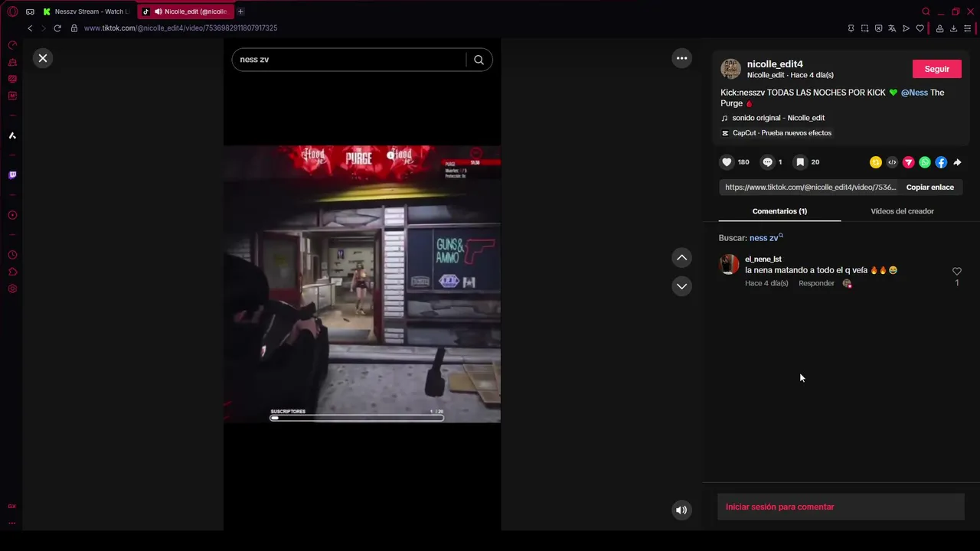Open browser downloads icon
Screen dimensions: 980x551
click(x=953, y=28)
